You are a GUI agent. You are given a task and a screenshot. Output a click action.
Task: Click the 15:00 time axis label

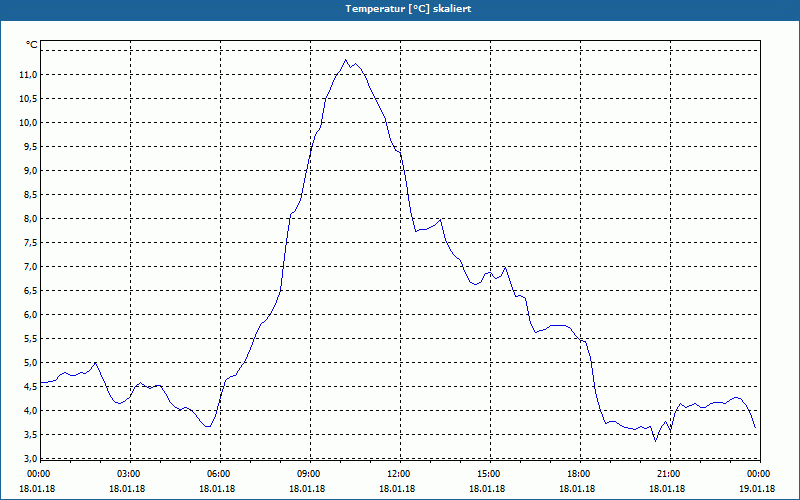[x=490, y=474]
